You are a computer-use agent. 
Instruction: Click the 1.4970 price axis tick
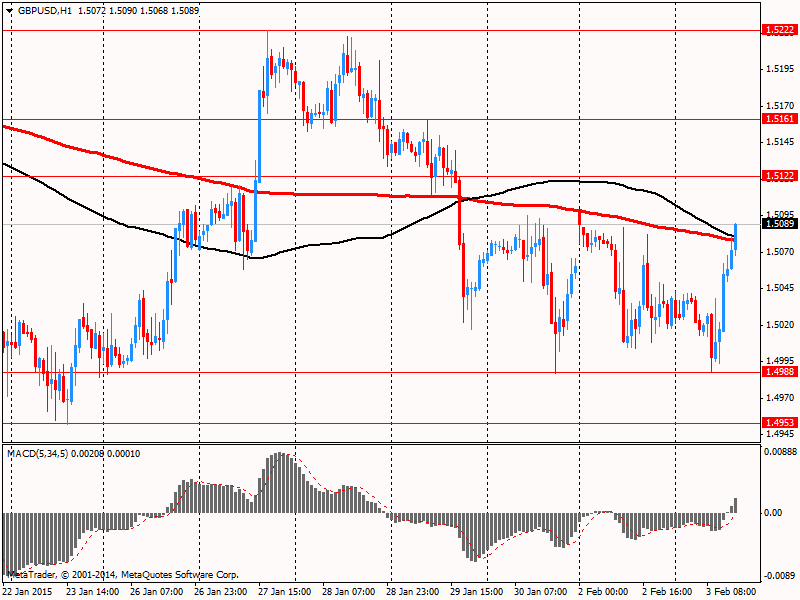[781, 397]
